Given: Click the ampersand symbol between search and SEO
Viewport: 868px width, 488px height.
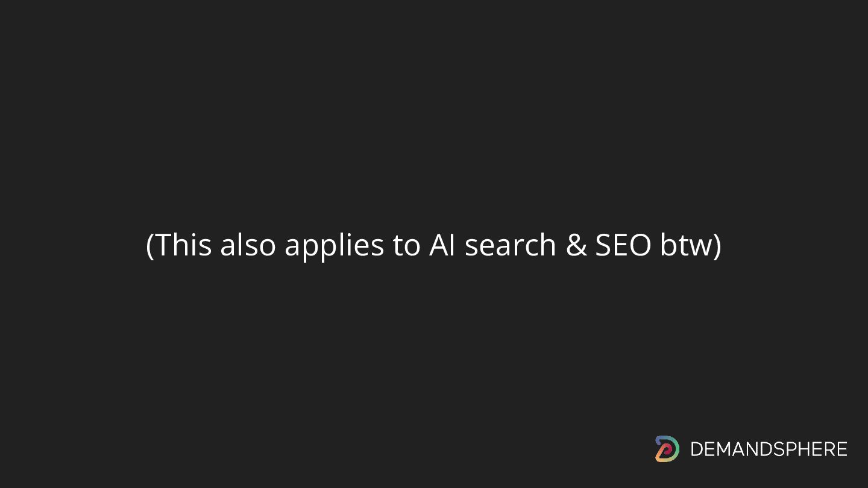Looking at the screenshot, I should pos(576,245).
